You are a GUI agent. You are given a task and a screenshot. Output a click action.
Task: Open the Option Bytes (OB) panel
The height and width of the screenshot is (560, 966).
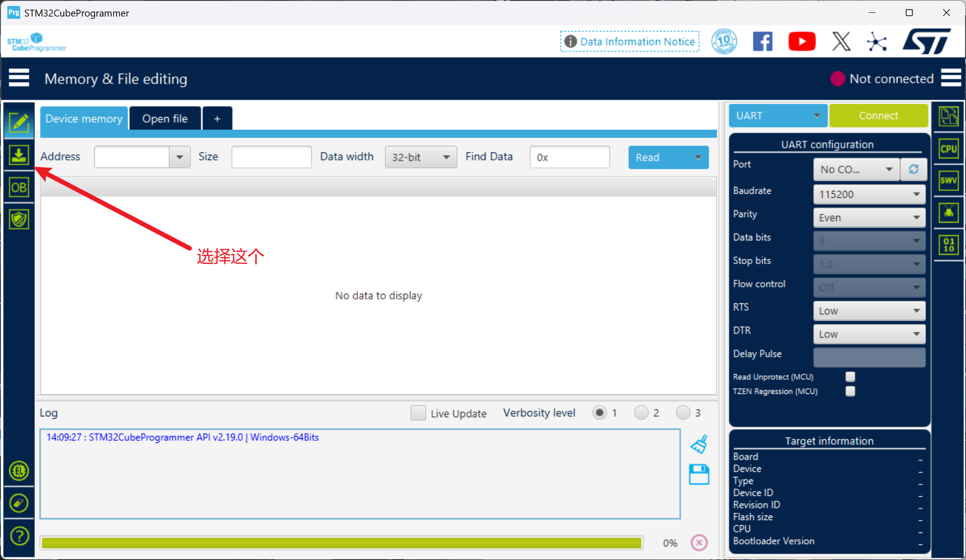click(x=19, y=187)
